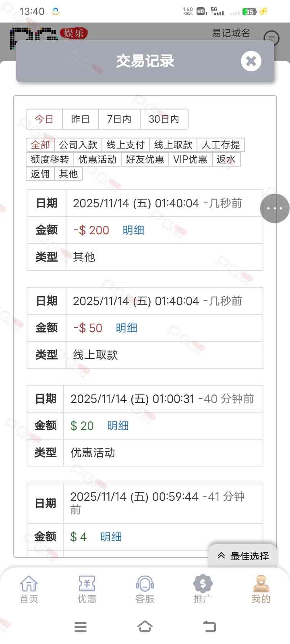290x644 pixels.
Task: Tap the floating three-dots bubble
Action: [275, 208]
